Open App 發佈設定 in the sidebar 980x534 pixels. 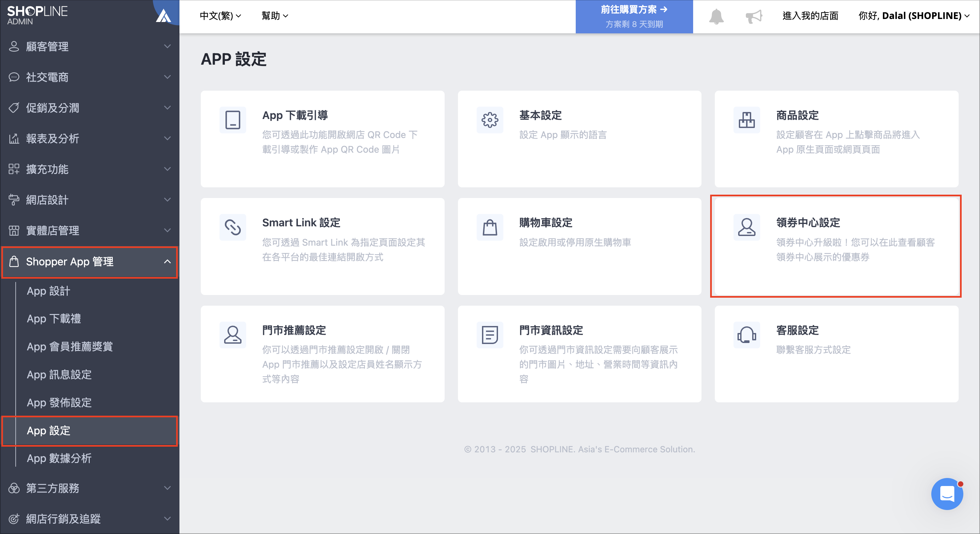click(x=59, y=403)
